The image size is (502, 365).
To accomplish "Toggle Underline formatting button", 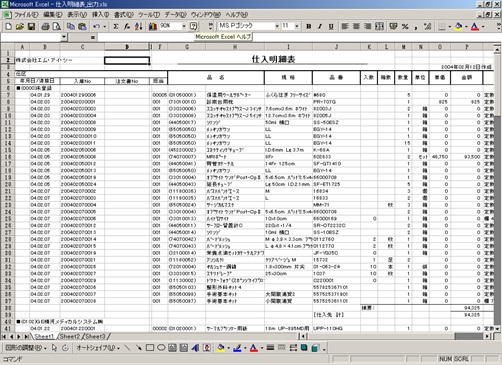I will point(331,26).
